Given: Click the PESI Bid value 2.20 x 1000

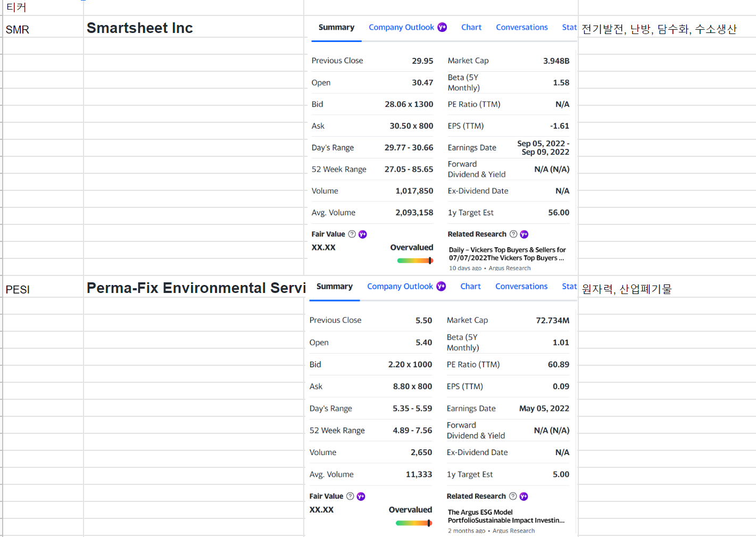Looking at the screenshot, I should [410, 364].
